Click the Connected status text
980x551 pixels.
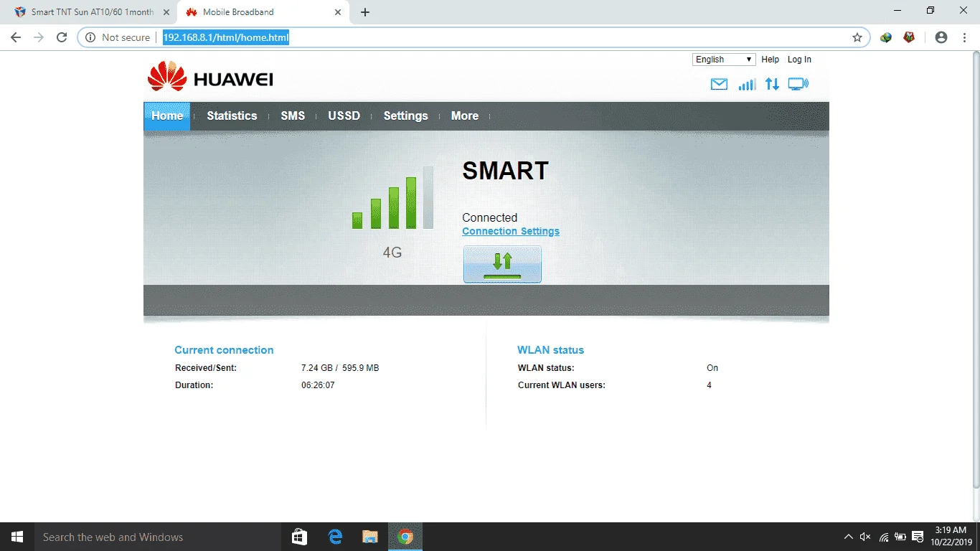tap(490, 217)
